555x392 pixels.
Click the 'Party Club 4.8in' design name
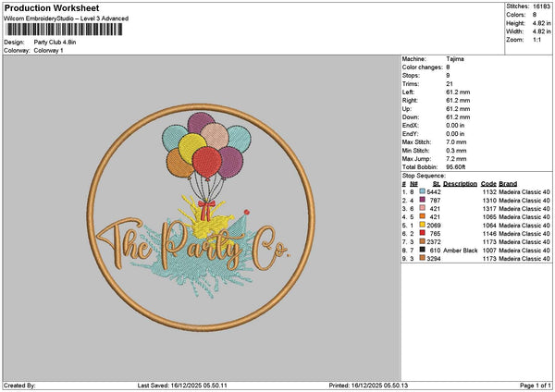pos(55,43)
